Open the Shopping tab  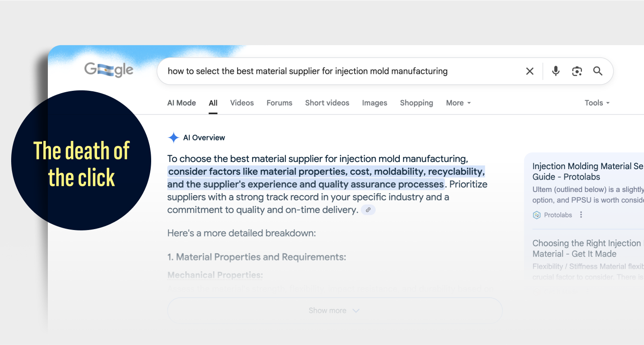[x=416, y=103]
